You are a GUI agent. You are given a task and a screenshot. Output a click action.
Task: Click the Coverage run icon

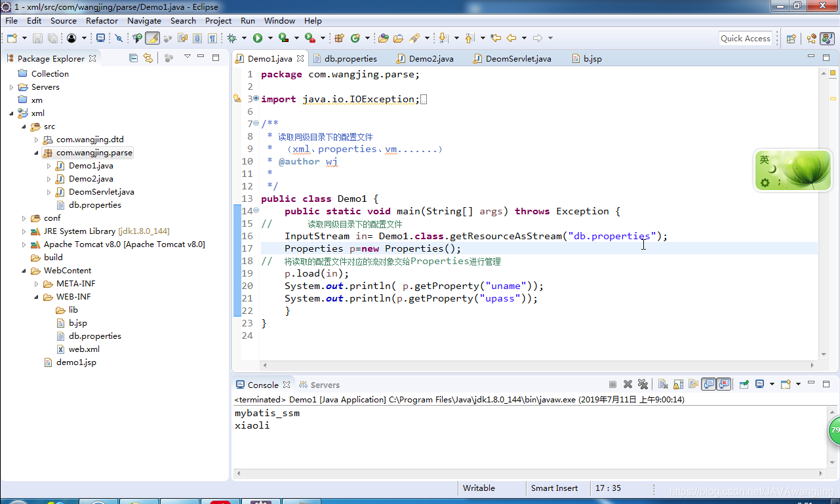pos(283,38)
